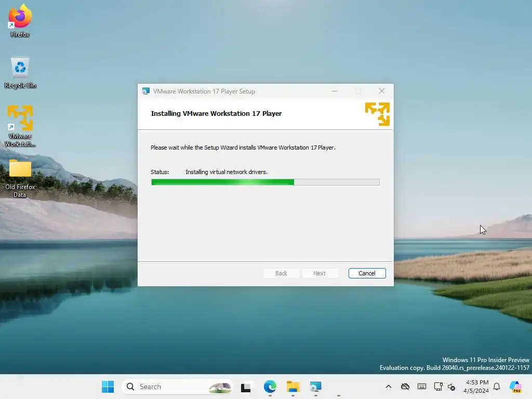Open the Firefox desktop shortcut
The height and width of the screenshot is (399, 532).
(20, 20)
